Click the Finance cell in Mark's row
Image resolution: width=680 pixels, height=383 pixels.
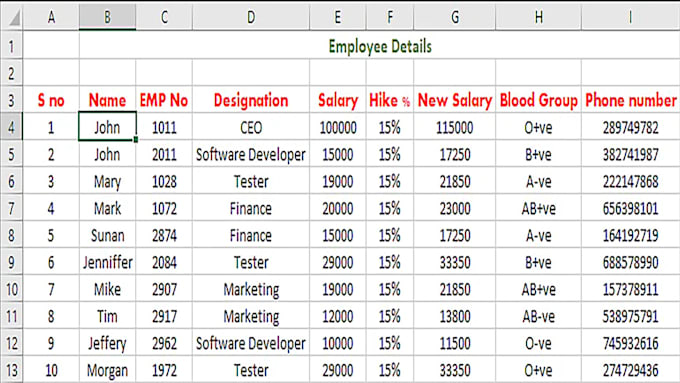tap(251, 209)
